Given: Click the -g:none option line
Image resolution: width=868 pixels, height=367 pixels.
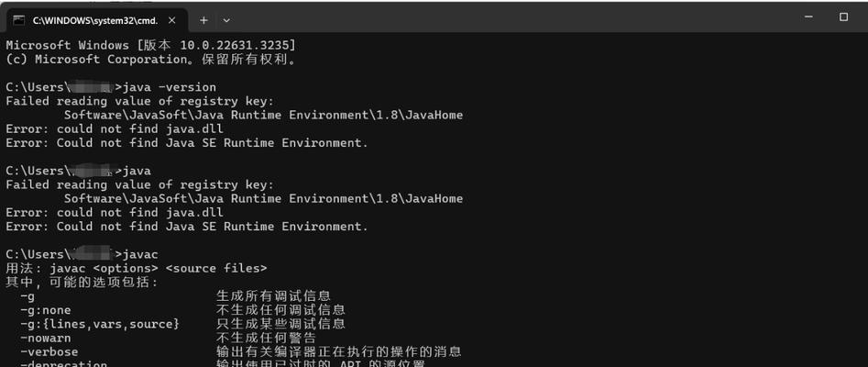Looking at the screenshot, I should [182, 310].
